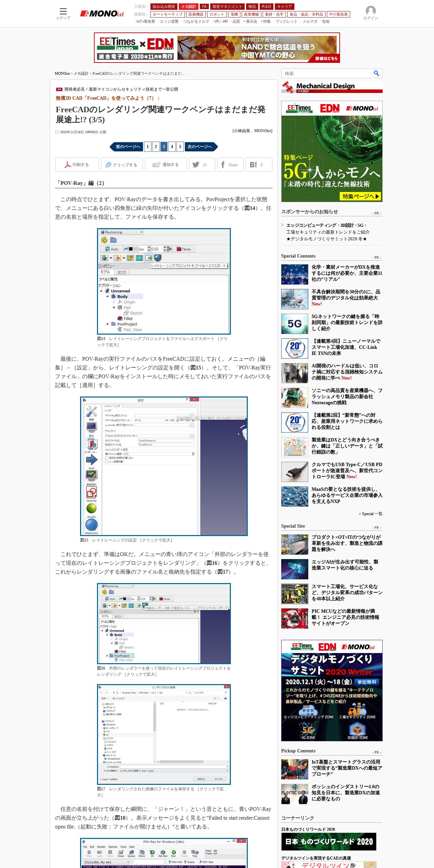
Task: Click 日本ものづくりワールド 2020 banner
Action: 329,841
